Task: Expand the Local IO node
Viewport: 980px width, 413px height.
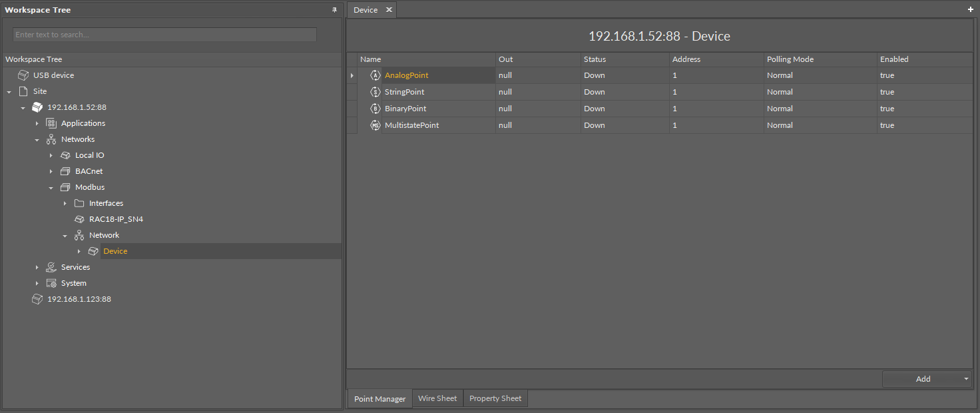Action: pos(51,155)
